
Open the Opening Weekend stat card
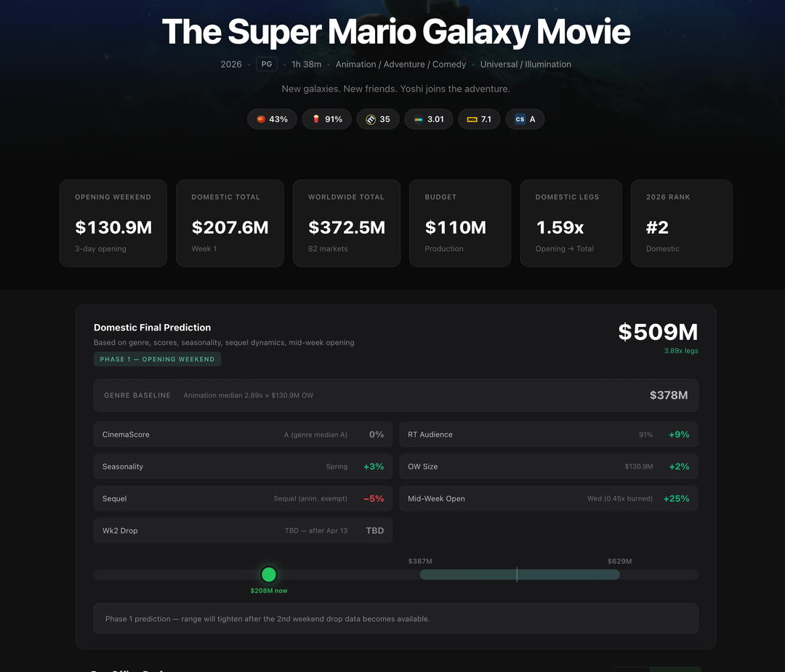pyautogui.click(x=113, y=223)
